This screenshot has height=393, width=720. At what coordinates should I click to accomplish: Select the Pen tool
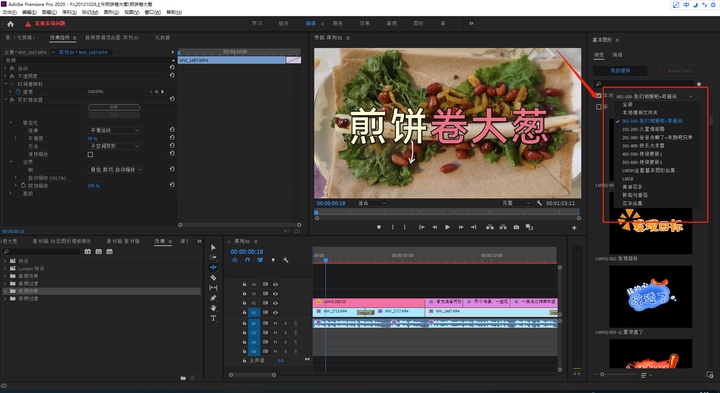pos(213,298)
